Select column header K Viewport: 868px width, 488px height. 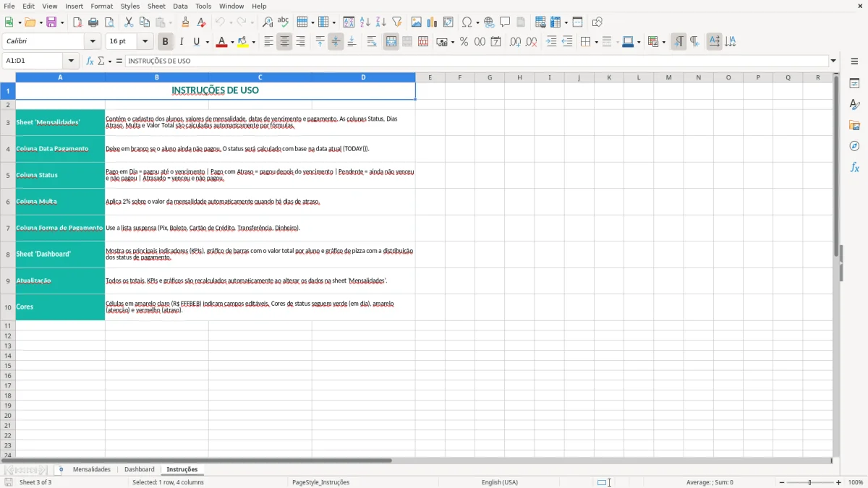tap(609, 77)
